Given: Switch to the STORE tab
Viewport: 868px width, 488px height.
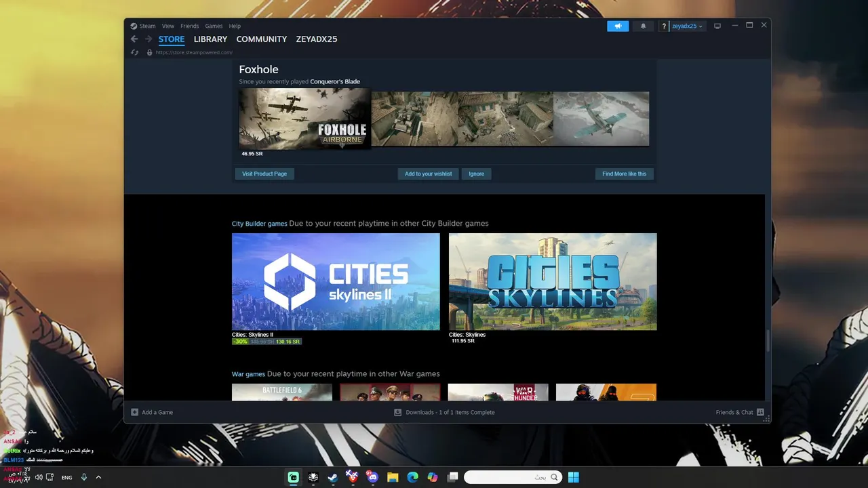Looking at the screenshot, I should (x=172, y=39).
